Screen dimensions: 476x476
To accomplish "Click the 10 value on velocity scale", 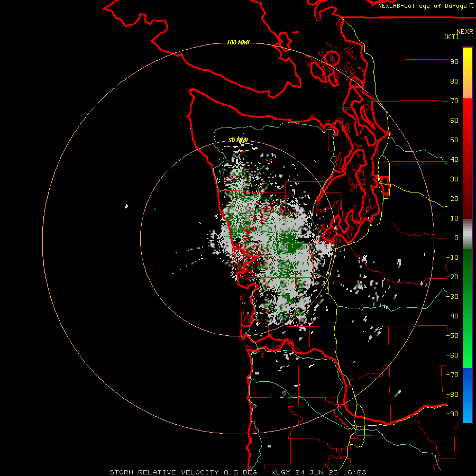I will click(x=454, y=218).
